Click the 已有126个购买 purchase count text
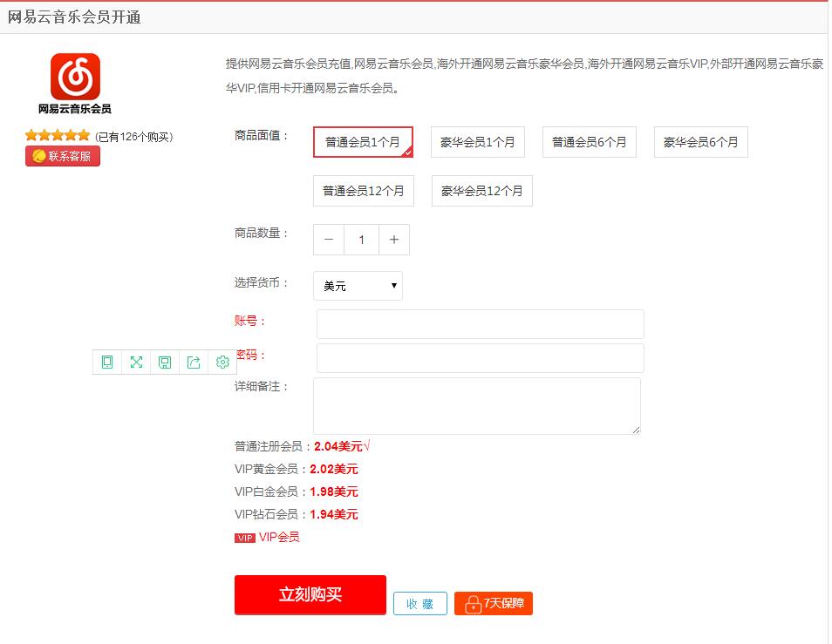The image size is (832, 644). tap(134, 137)
